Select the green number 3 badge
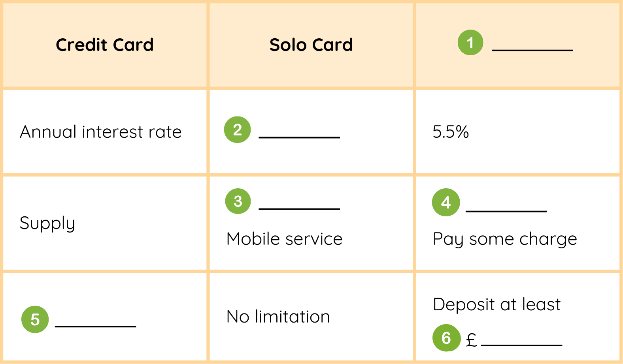The width and height of the screenshot is (623, 364). tap(238, 201)
